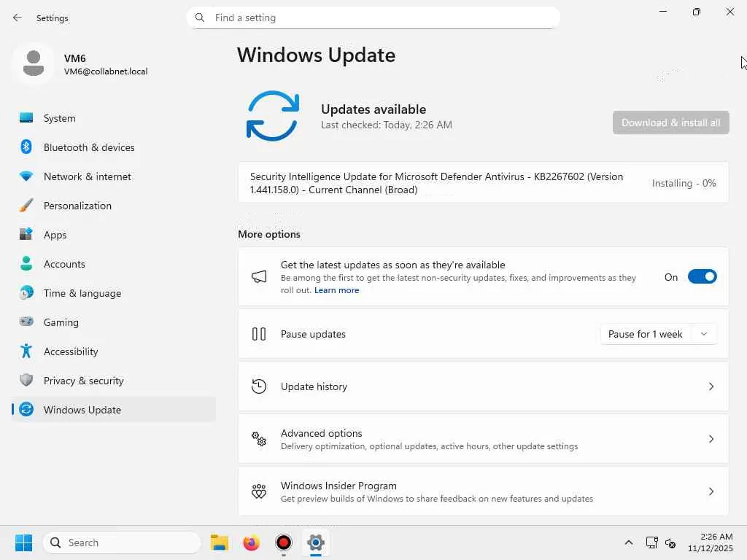Click the Windows Update sidebar sync icon
This screenshot has width=747, height=560.
pyautogui.click(x=26, y=409)
